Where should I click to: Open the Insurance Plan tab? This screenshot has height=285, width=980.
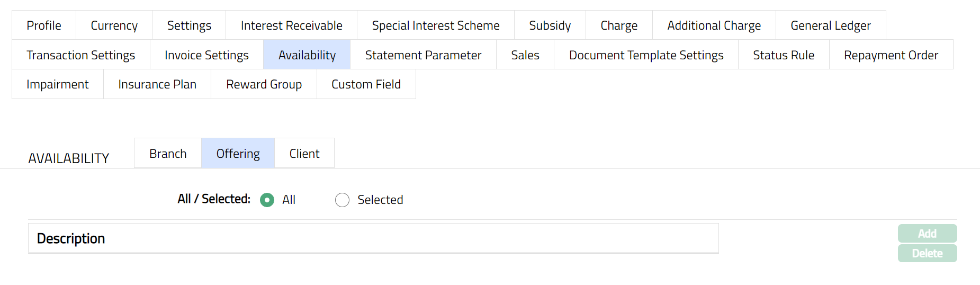[157, 84]
